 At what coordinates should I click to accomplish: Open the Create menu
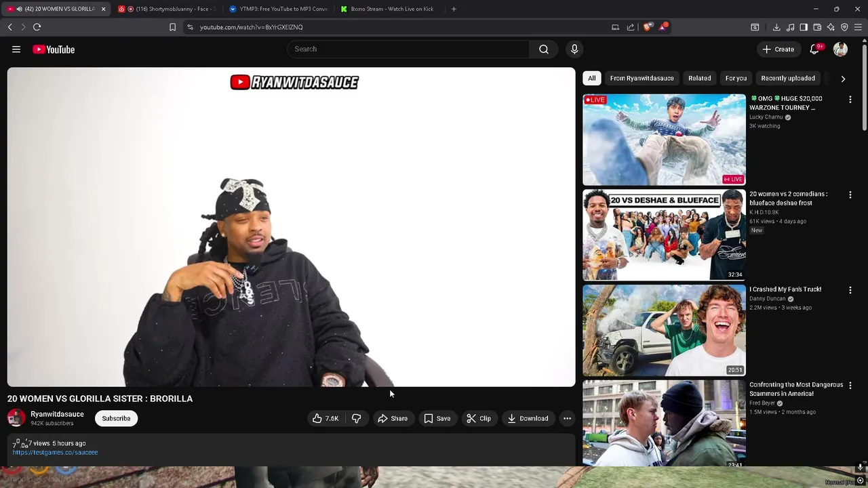(778, 49)
